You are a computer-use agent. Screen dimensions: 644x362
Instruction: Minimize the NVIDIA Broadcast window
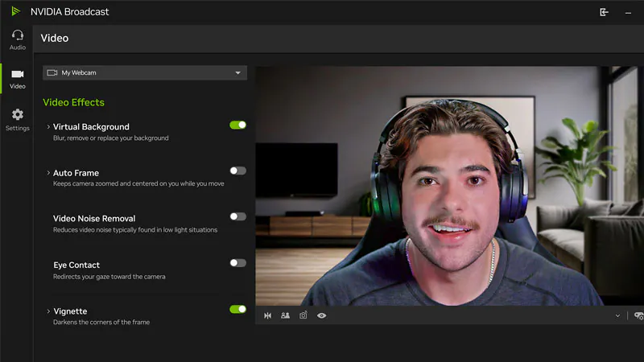pos(628,13)
